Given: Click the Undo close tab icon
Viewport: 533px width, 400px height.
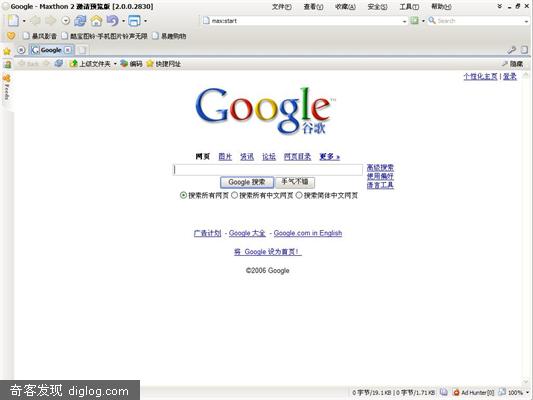Looking at the screenshot, I should tap(112, 21).
